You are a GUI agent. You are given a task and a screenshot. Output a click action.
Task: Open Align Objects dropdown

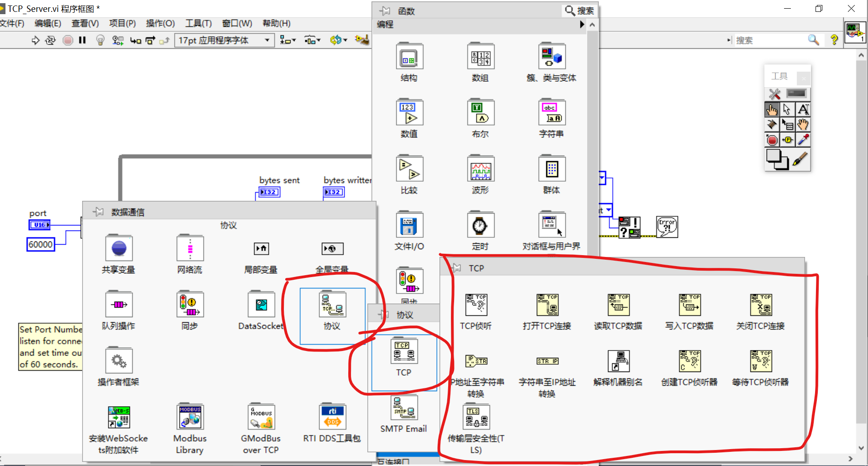(288, 41)
